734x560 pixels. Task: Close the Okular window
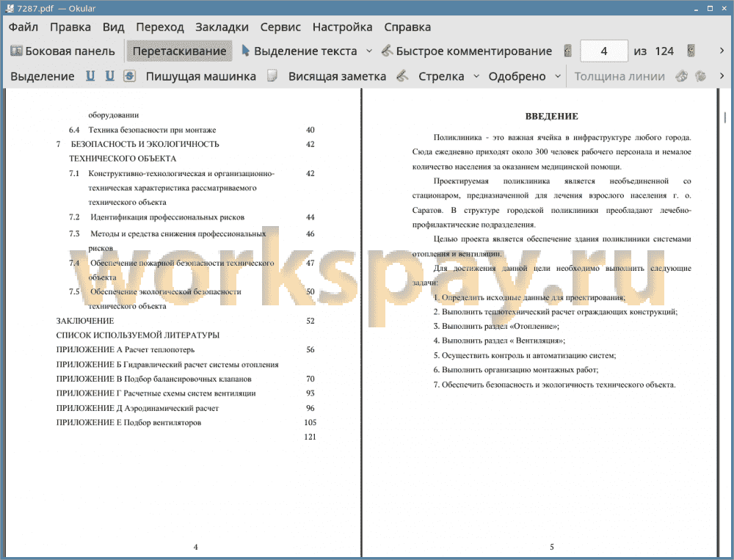pyautogui.click(x=724, y=8)
